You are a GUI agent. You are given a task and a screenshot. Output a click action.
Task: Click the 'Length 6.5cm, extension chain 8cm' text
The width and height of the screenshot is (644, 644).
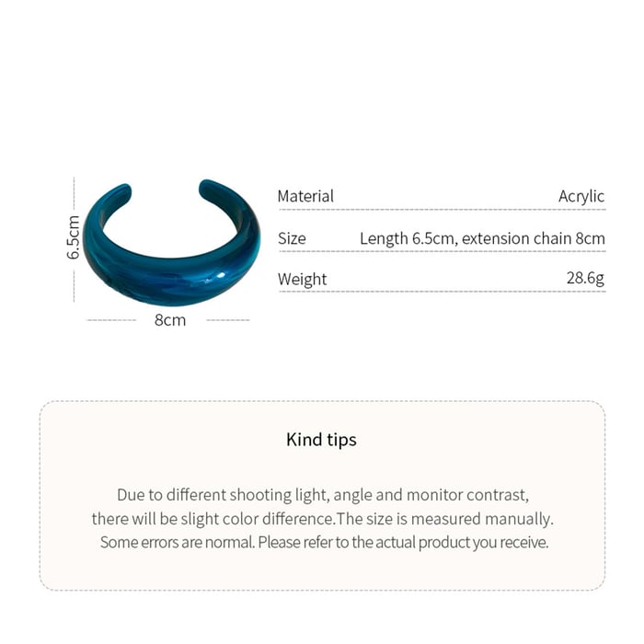point(482,238)
